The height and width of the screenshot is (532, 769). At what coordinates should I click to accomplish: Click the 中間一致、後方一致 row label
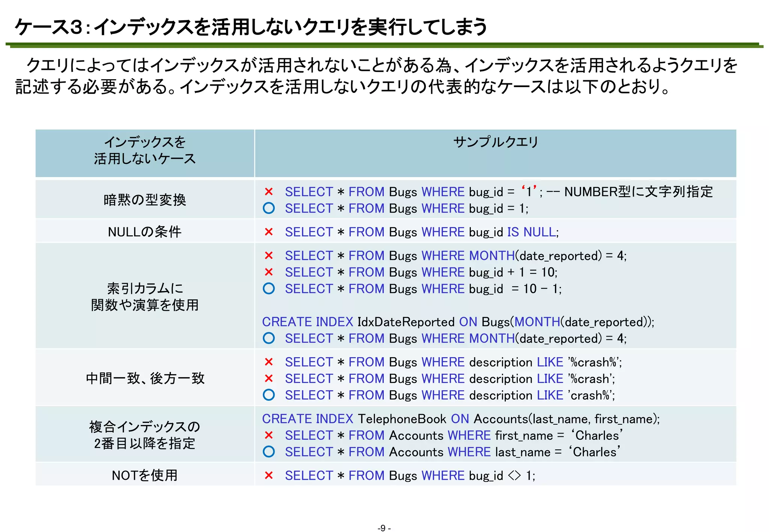pos(145,379)
